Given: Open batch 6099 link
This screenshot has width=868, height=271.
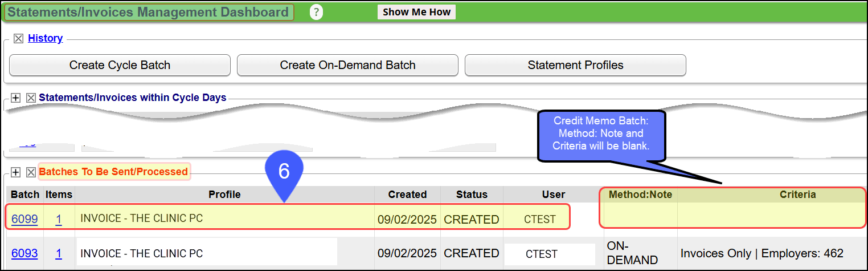Looking at the screenshot, I should click(24, 219).
